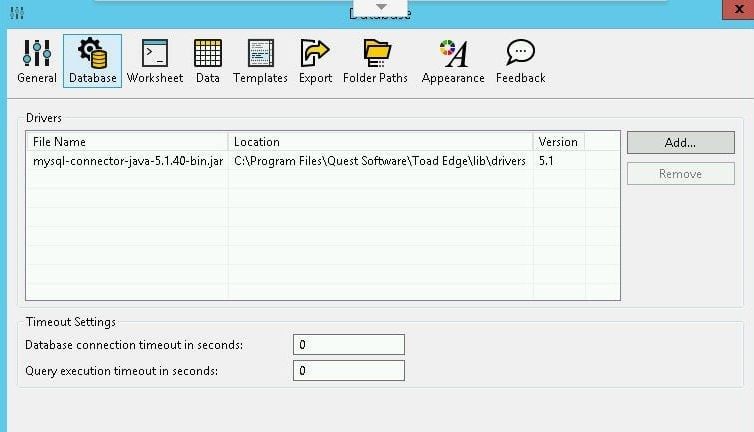Image resolution: width=754 pixels, height=432 pixels.
Task: Focus Database connection timeout field
Action: [x=349, y=344]
